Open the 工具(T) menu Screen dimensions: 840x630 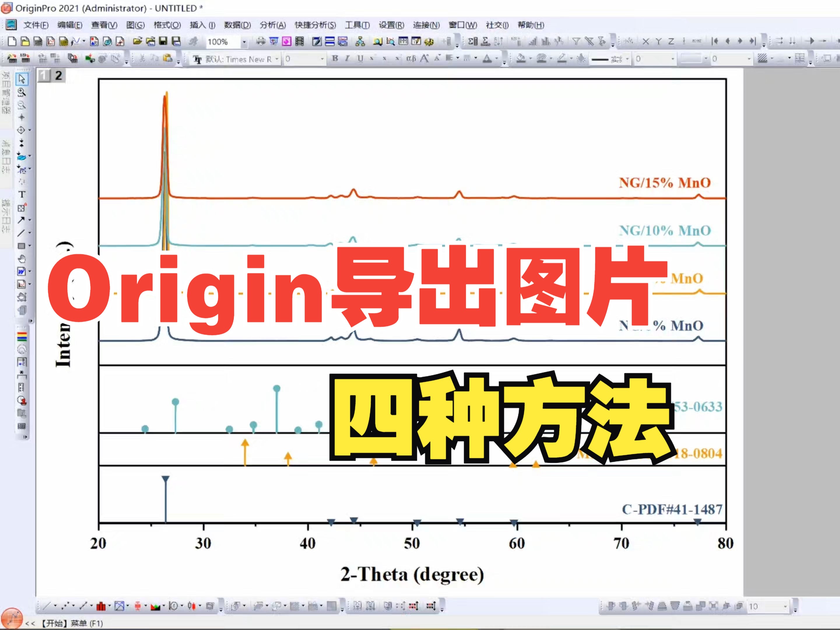[x=357, y=25]
